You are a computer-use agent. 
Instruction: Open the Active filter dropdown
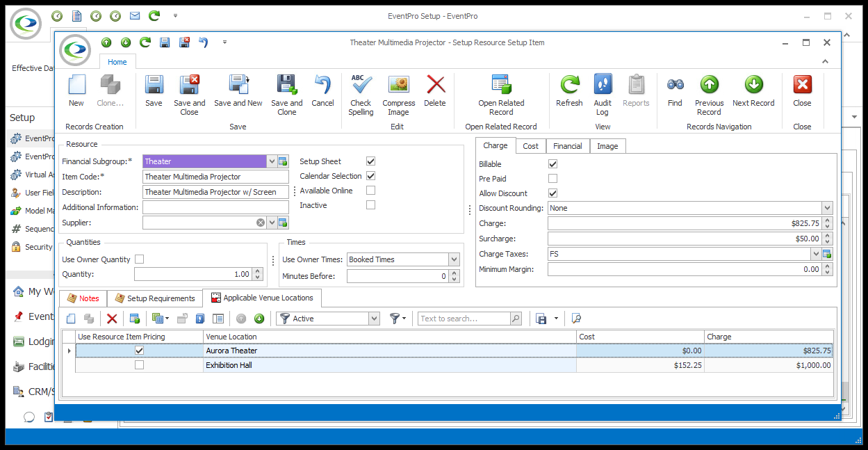pyautogui.click(x=375, y=319)
